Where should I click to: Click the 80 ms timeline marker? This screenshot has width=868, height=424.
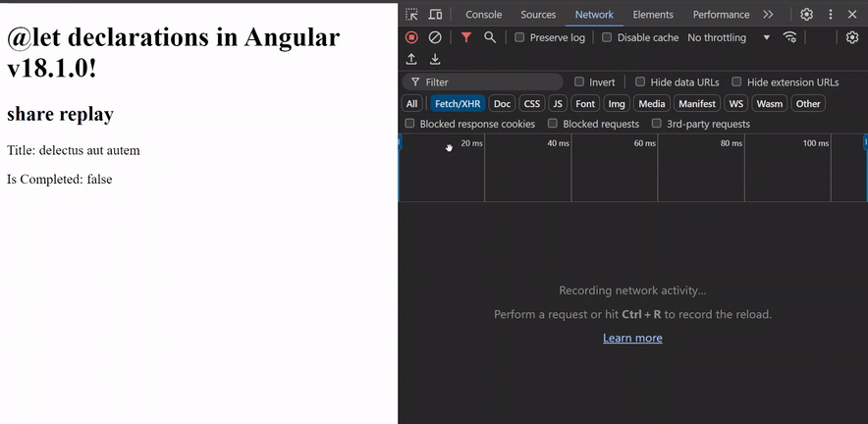(x=732, y=143)
